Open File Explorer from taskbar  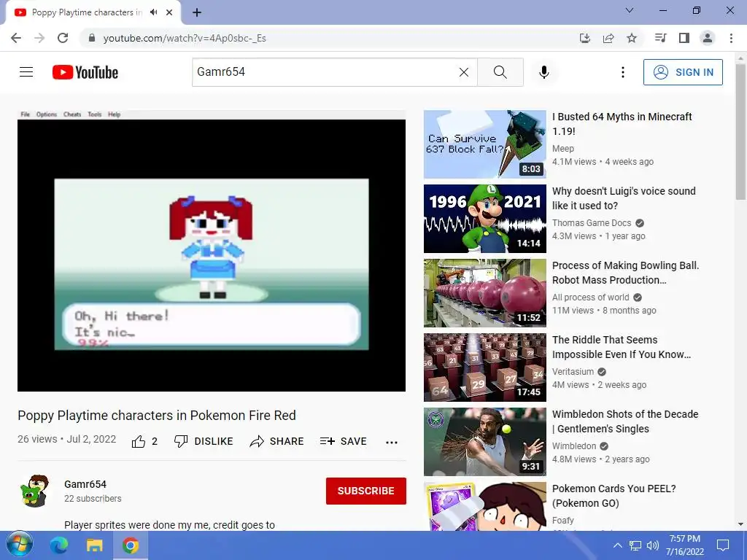click(94, 545)
